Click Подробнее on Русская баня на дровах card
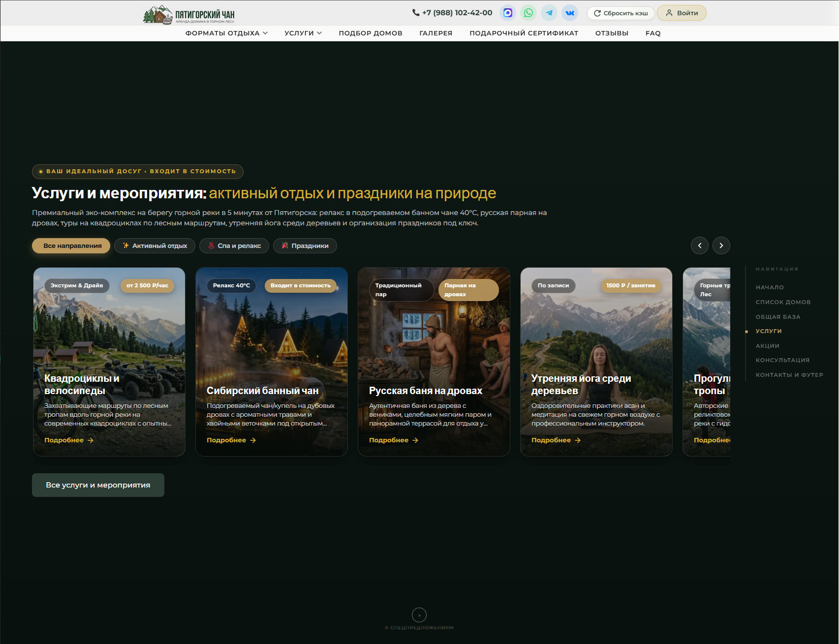 click(x=394, y=440)
